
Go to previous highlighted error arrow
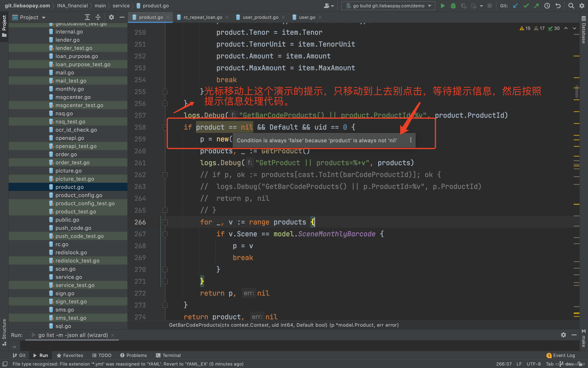pos(566,28)
